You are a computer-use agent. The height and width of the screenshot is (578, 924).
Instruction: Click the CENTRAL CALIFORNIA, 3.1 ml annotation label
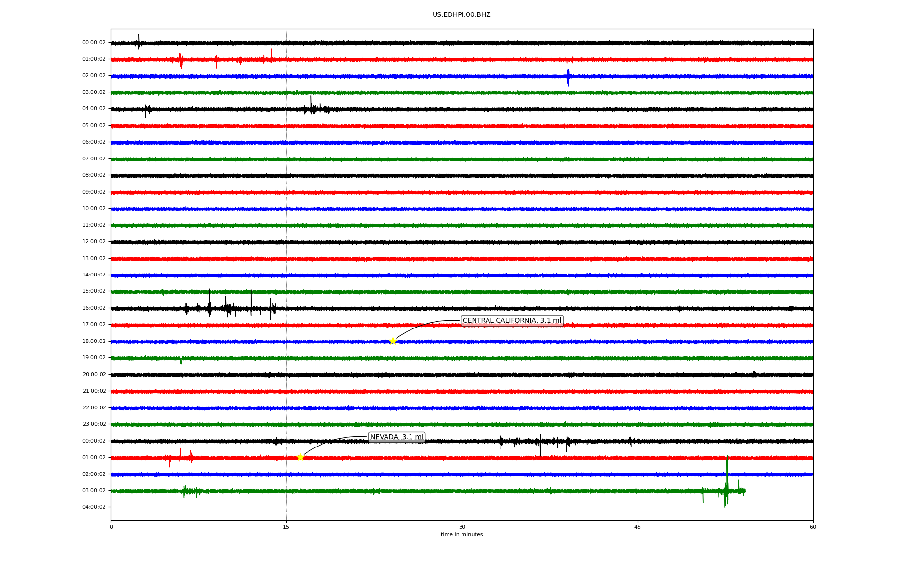pos(512,321)
